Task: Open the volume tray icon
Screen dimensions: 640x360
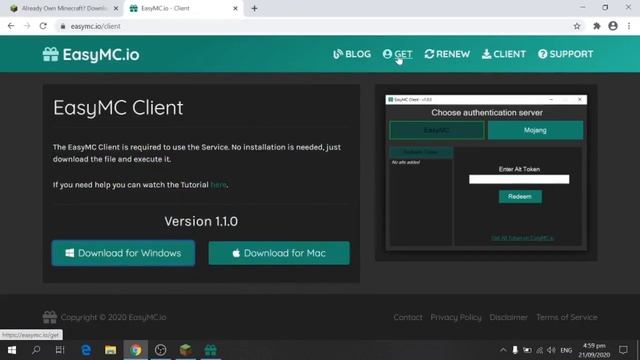Action: coord(551,350)
